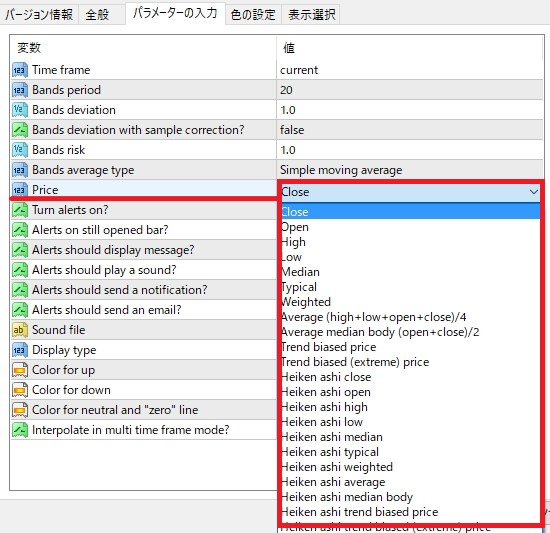
Task: Click the Bands deviation with sample correction icon
Action: click(x=20, y=130)
